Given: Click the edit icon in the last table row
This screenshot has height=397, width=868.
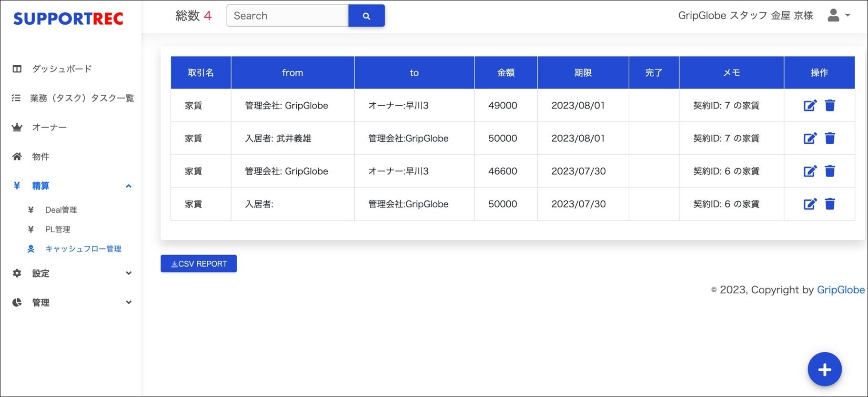Looking at the screenshot, I should pyautogui.click(x=810, y=204).
